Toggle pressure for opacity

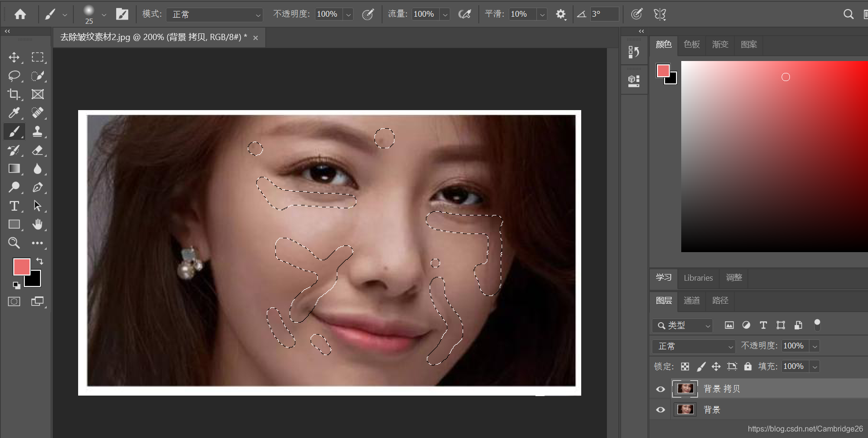[368, 14]
